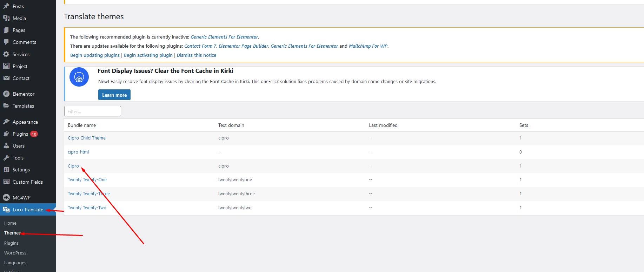
Task: Click the Media icon in sidebar
Action: click(x=6, y=18)
